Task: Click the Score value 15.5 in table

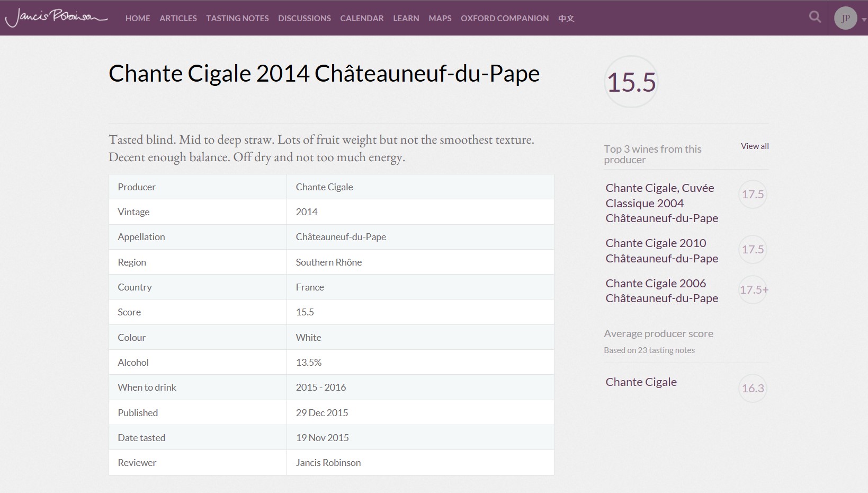Action: (305, 312)
